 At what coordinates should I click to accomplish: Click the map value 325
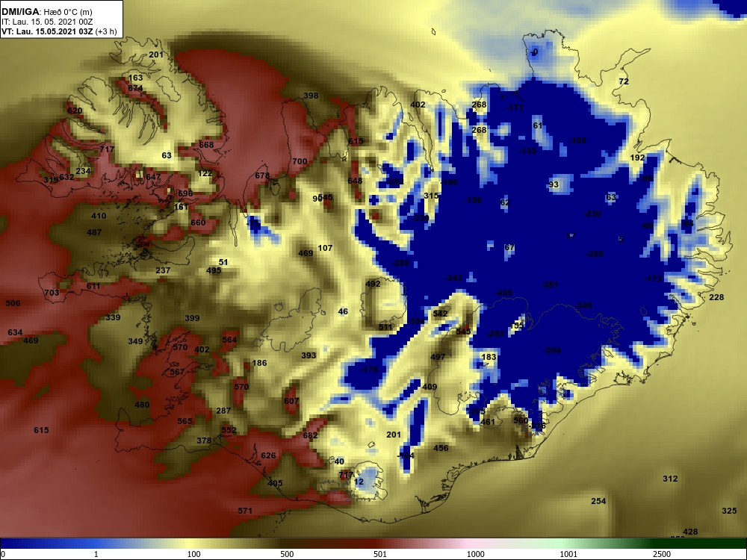click(x=729, y=511)
